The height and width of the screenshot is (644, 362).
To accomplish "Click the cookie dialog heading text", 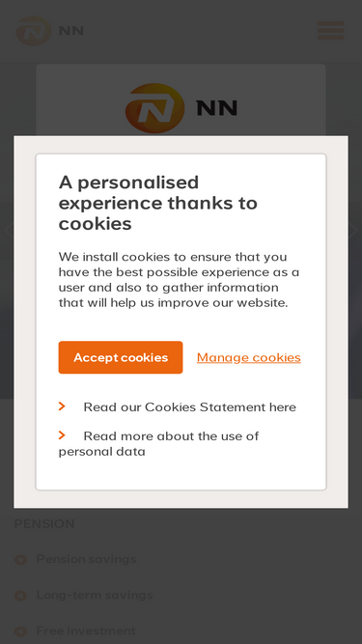I will (158, 203).
